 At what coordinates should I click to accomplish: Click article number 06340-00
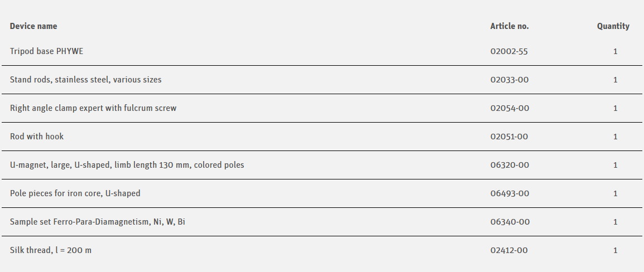(510, 222)
